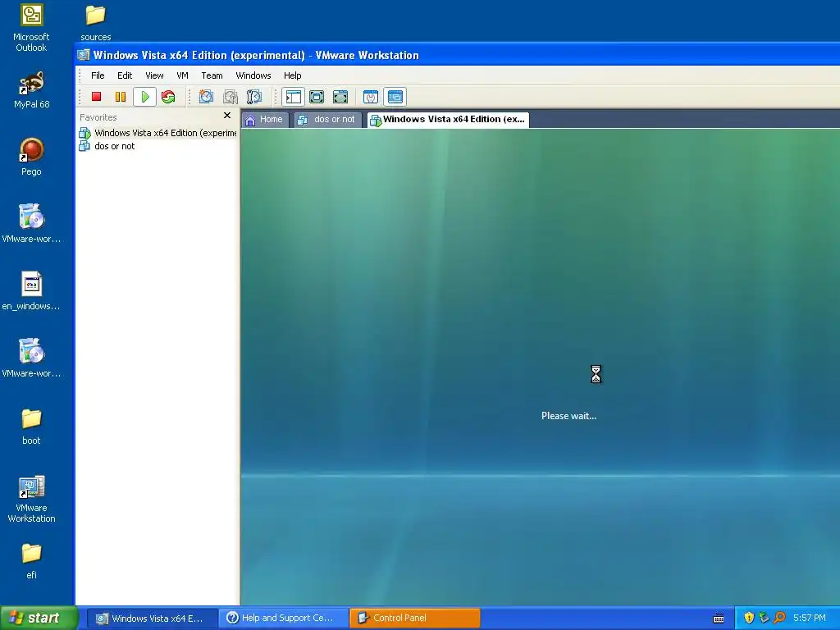840x630 pixels.
Task: Select the efi folder on desktop
Action: pos(31,561)
